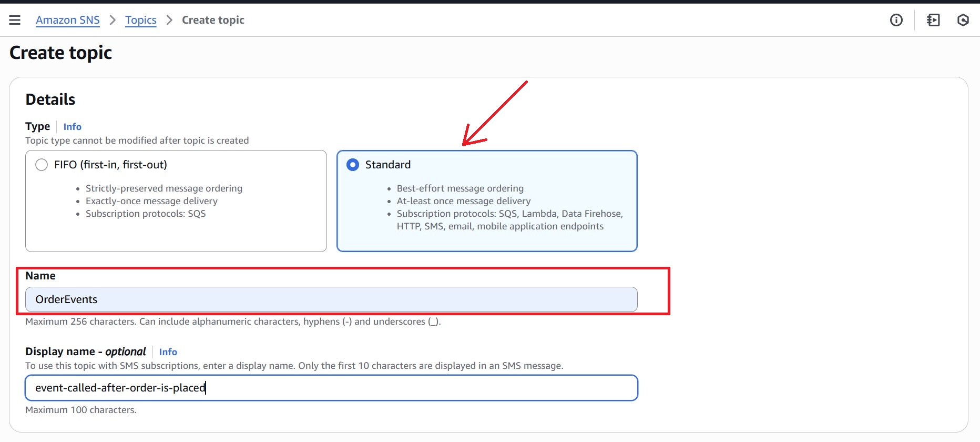The height and width of the screenshot is (442, 980).
Task: Select the FIFO (first-in, first-out) radio button
Action: tap(42, 165)
